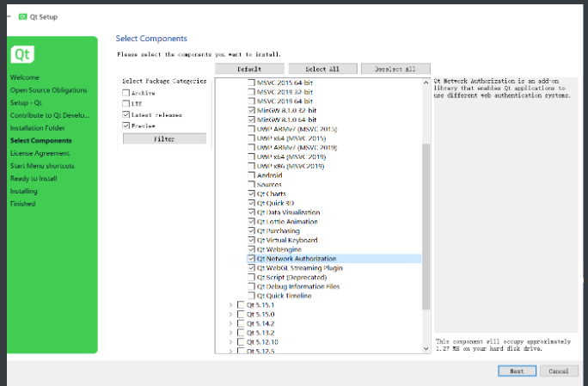
Task: Enable the Sources component checkbox
Action: [x=252, y=185]
